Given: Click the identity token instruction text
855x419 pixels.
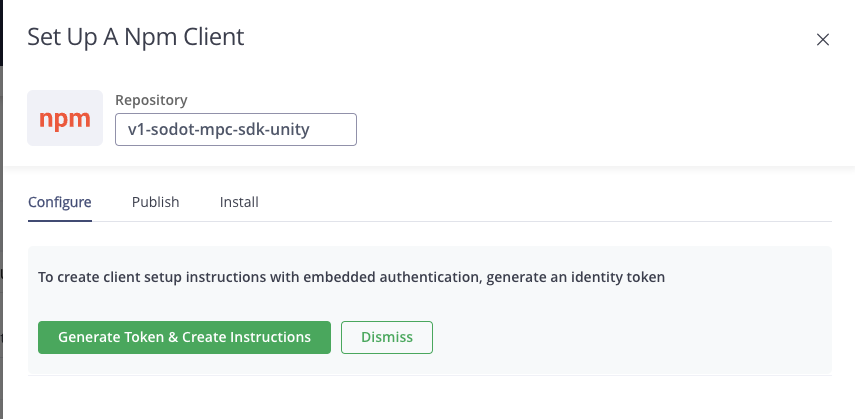Looking at the screenshot, I should (x=351, y=277).
